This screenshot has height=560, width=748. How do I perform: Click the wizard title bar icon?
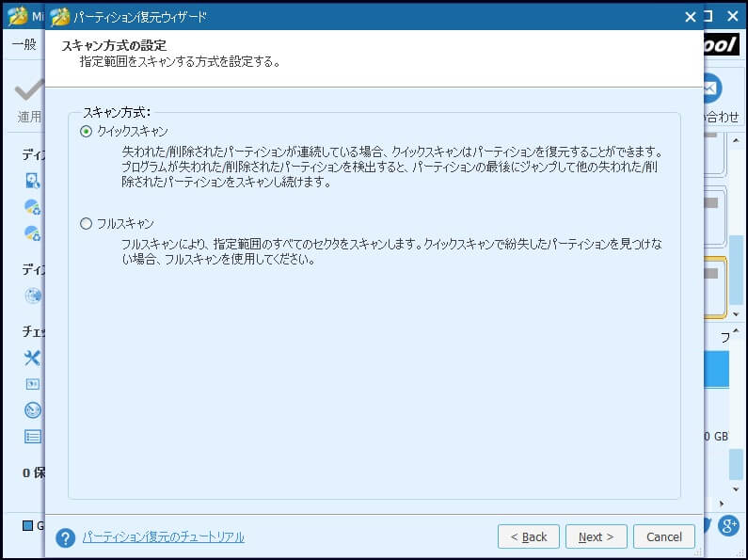point(59,16)
